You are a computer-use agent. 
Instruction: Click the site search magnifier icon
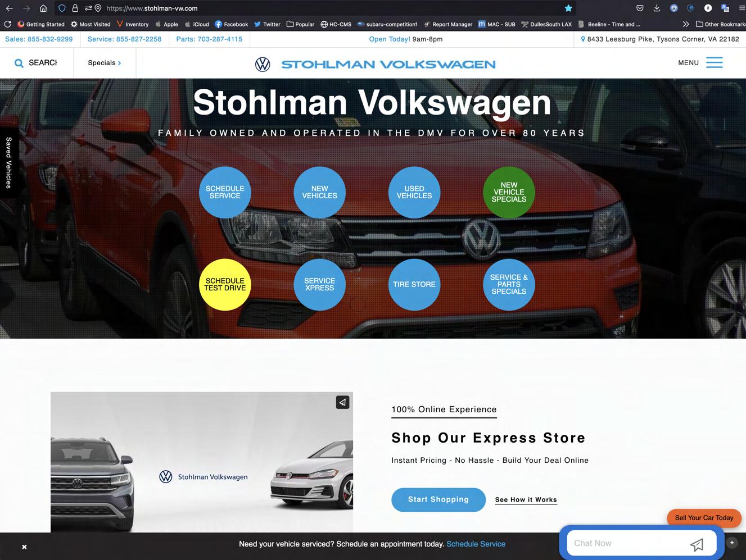click(x=19, y=63)
